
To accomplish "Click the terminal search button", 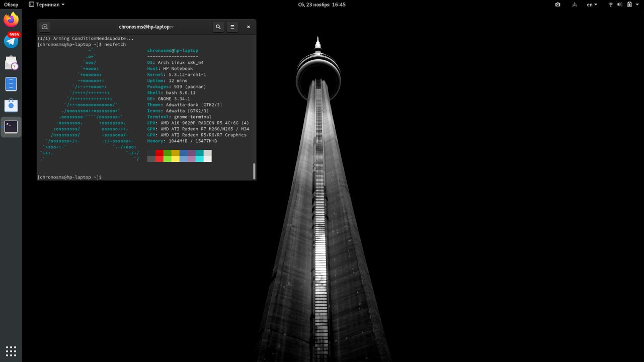I will coord(218,27).
